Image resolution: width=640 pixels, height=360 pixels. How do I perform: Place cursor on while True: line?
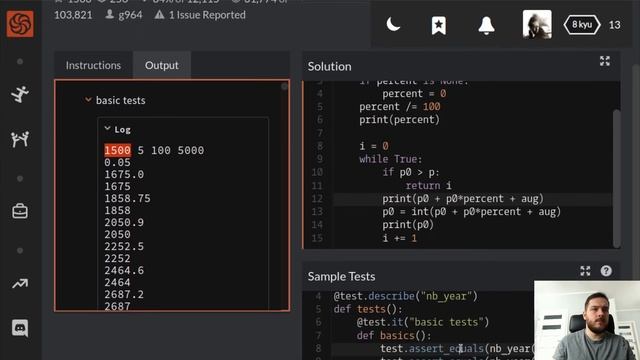click(x=391, y=159)
